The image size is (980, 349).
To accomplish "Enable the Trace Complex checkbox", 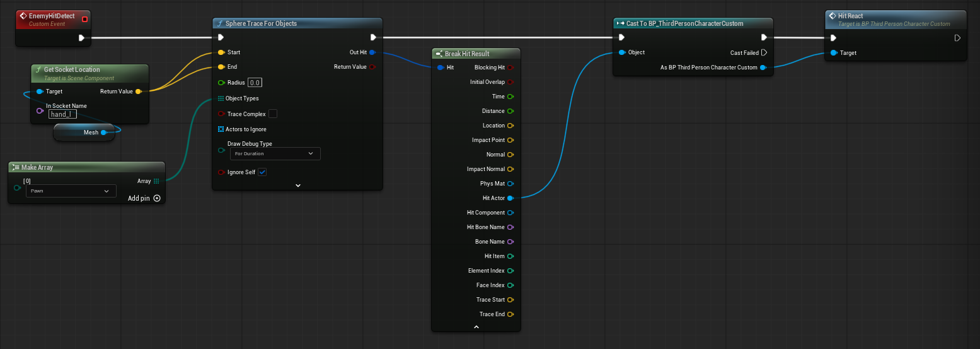I will (x=273, y=114).
